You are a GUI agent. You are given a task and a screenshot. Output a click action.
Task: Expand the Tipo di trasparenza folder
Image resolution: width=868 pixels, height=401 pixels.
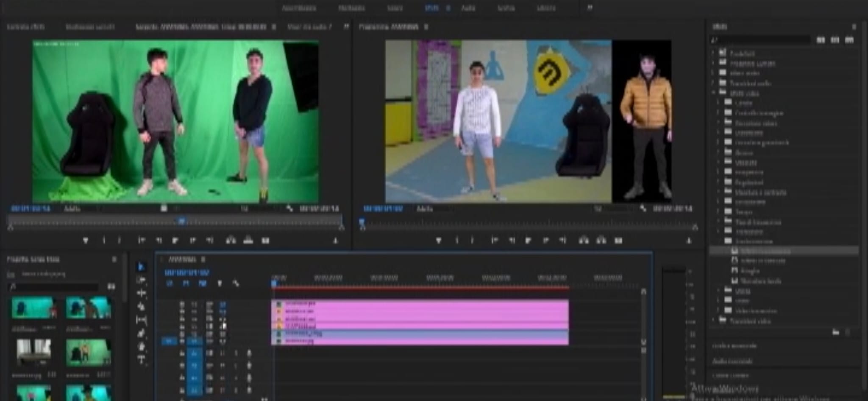point(719,221)
